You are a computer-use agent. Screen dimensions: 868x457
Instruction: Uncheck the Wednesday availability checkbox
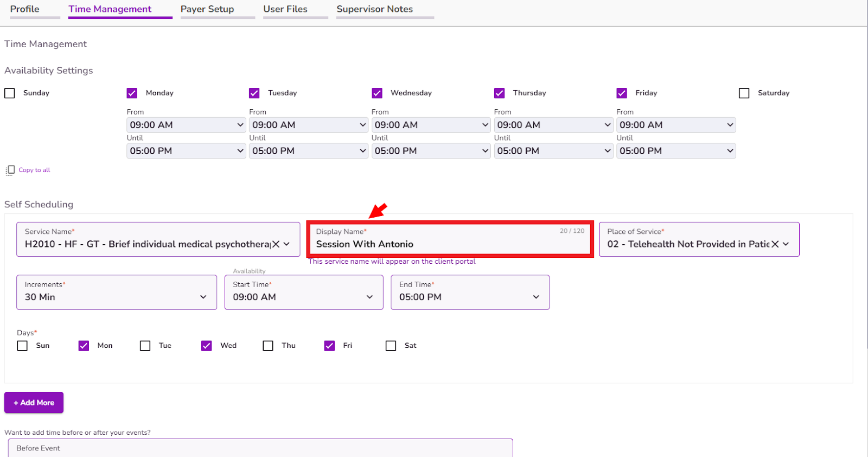point(377,93)
